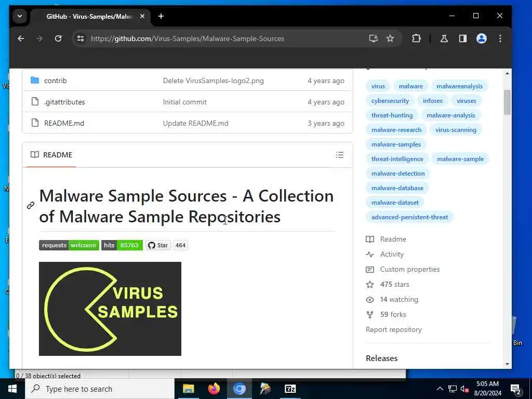Click the GitHub Star button badge
Image resolution: width=532 pixels, height=399 pixels.
point(158,245)
